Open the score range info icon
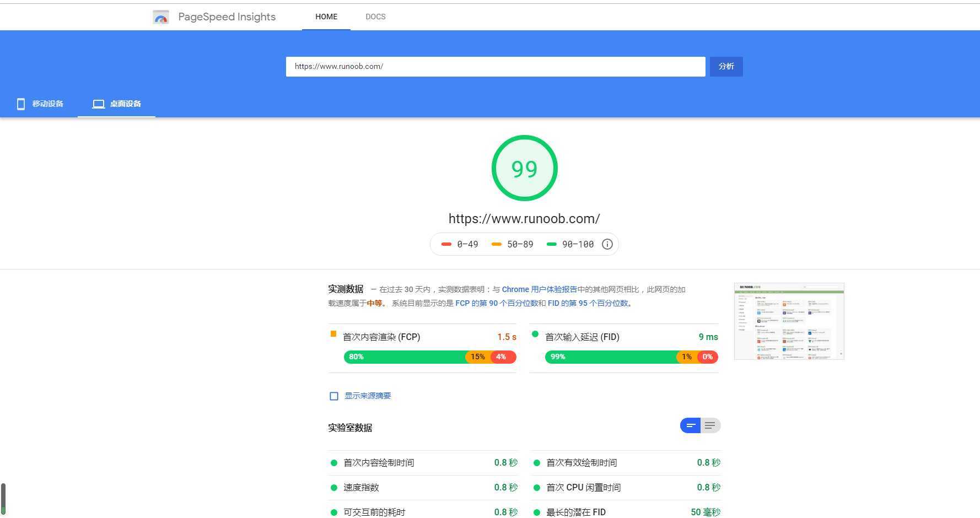This screenshot has width=980, height=518. click(x=607, y=244)
